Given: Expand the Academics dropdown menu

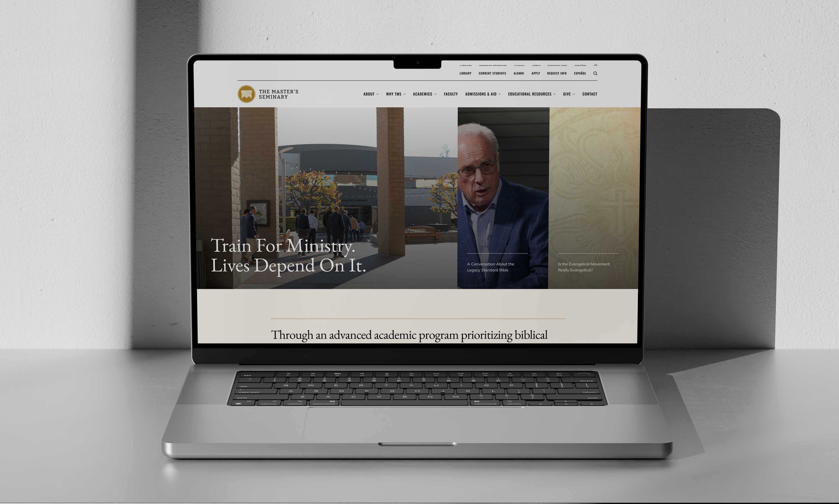Looking at the screenshot, I should (424, 94).
